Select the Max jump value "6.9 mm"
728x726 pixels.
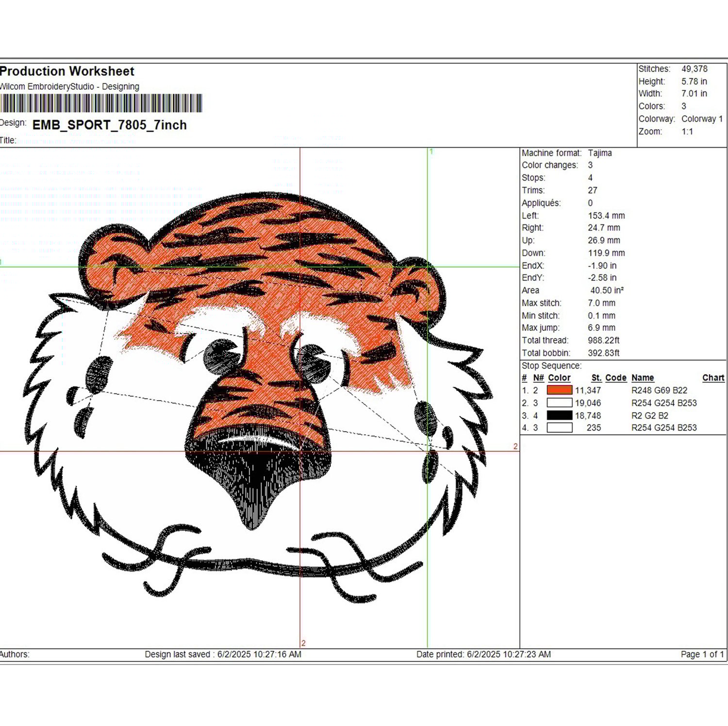(x=601, y=328)
